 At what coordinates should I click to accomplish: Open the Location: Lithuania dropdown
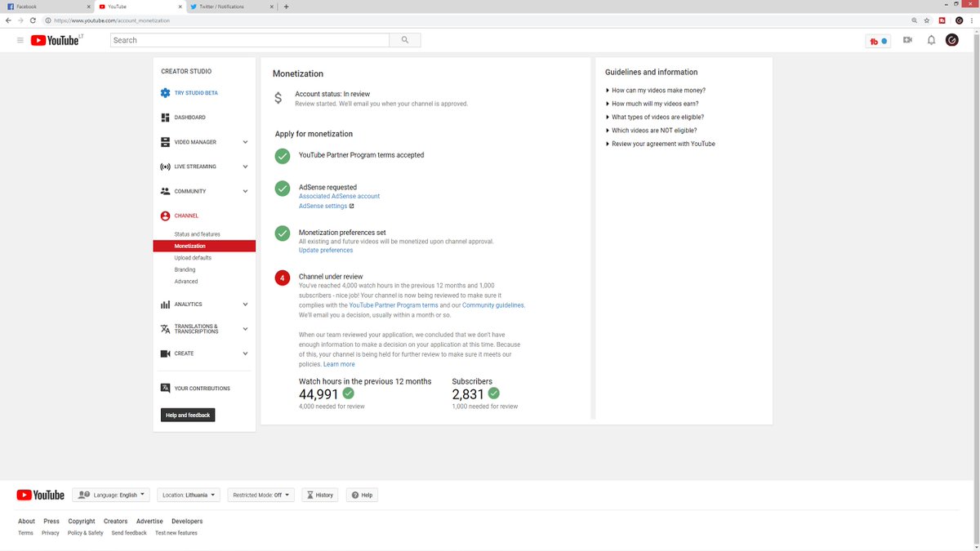[189, 495]
